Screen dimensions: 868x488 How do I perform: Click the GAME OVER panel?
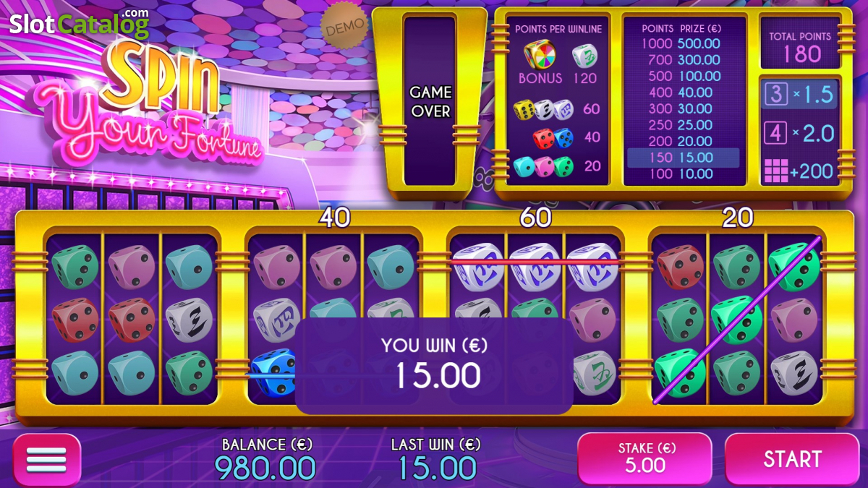(x=430, y=101)
